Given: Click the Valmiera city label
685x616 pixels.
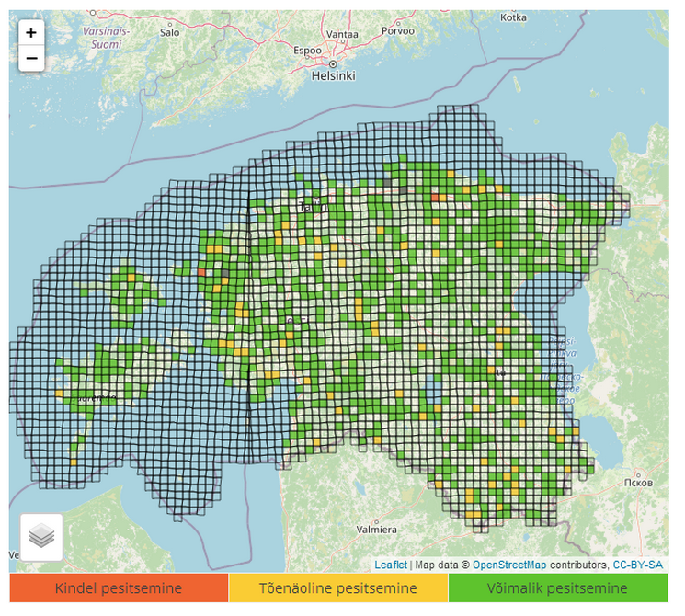Looking at the screenshot, I should tap(376, 530).
